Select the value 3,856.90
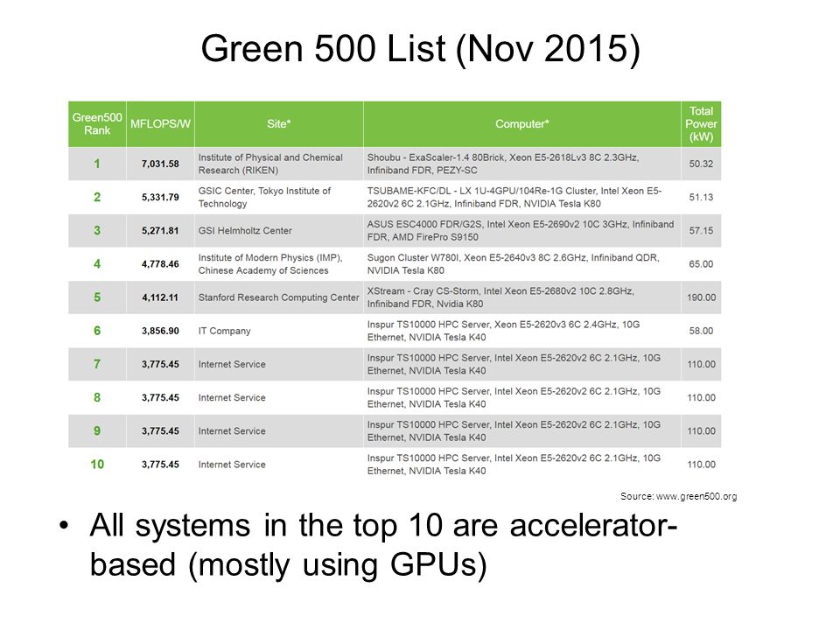Screen dimensions: 840x630 pos(160,331)
